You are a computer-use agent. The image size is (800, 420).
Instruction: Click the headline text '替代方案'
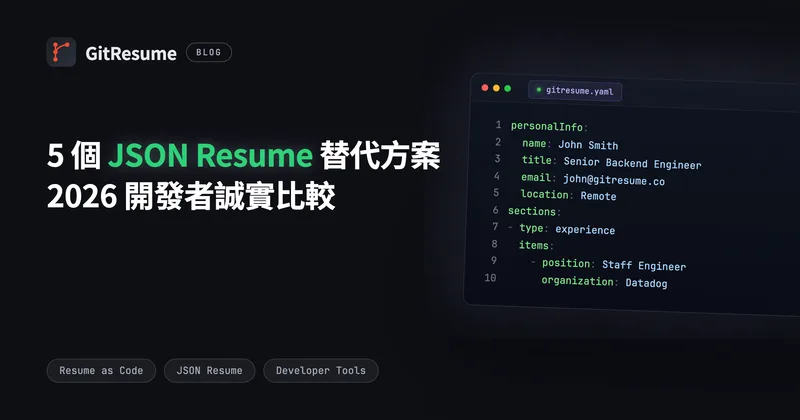(x=380, y=156)
